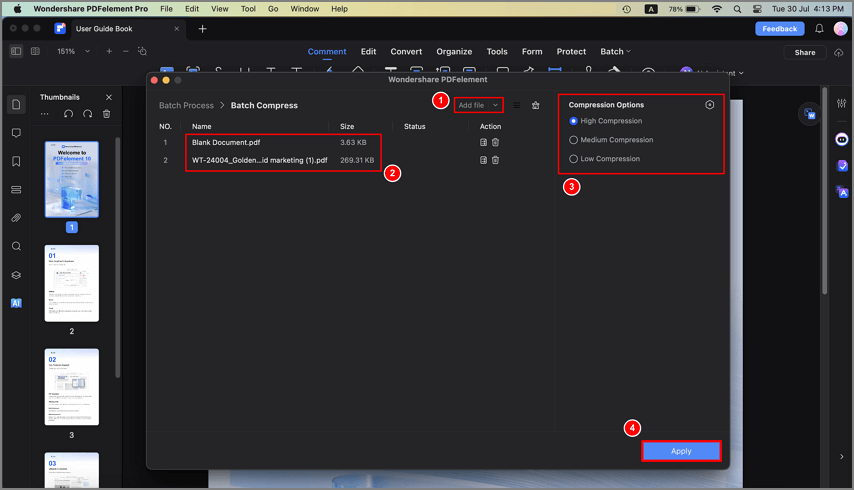Switch to the Comment tab
The height and width of the screenshot is (490, 854).
coord(327,51)
